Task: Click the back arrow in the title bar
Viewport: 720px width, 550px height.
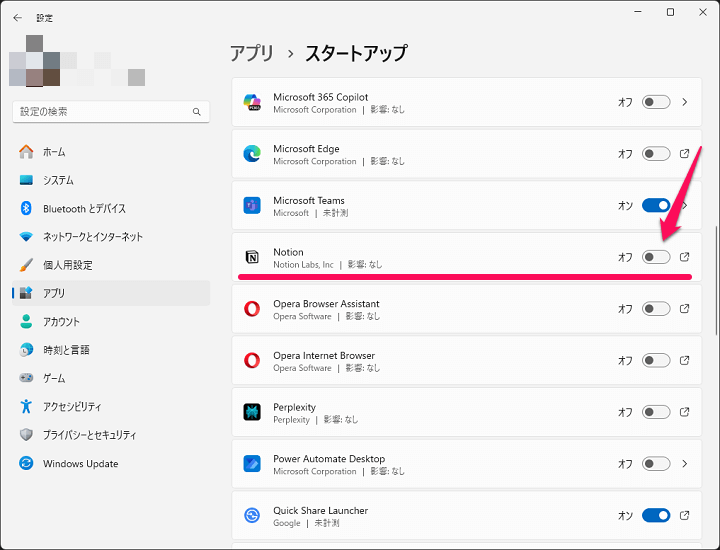Action: pos(17,18)
